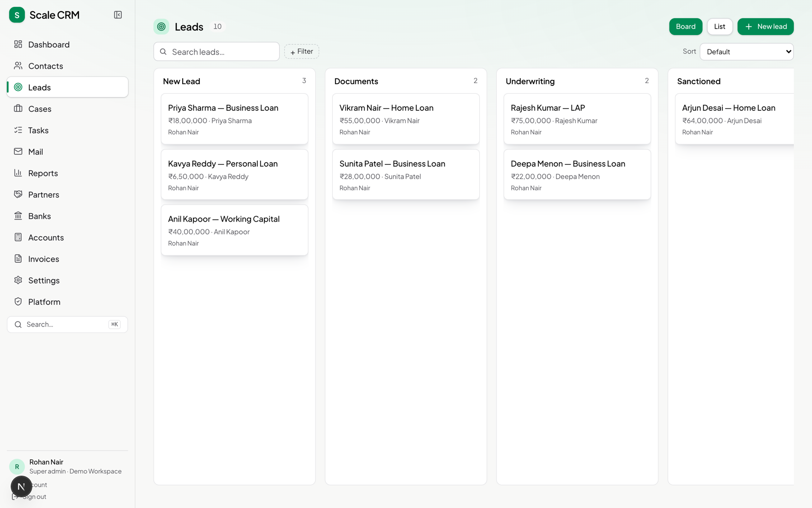Open Reports from the sidebar
The height and width of the screenshot is (508, 812).
67,173
